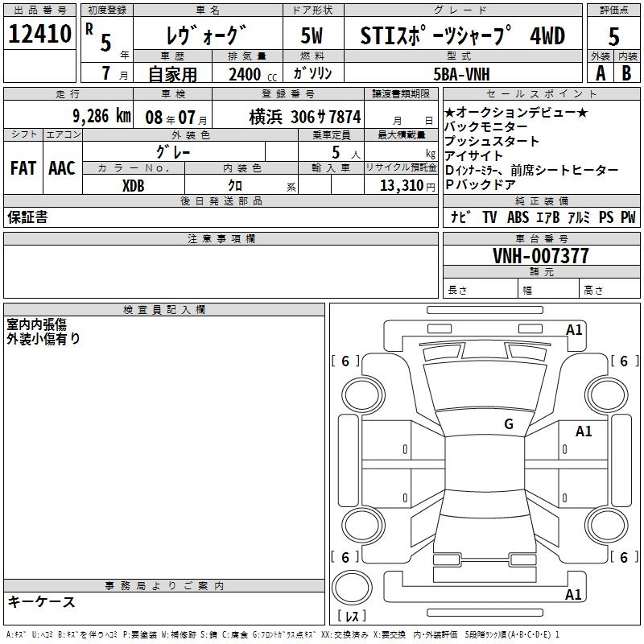Image resolution: width=644 pixels, height=644 pixels.
Task: Click equipment item PW
Action: point(628,217)
